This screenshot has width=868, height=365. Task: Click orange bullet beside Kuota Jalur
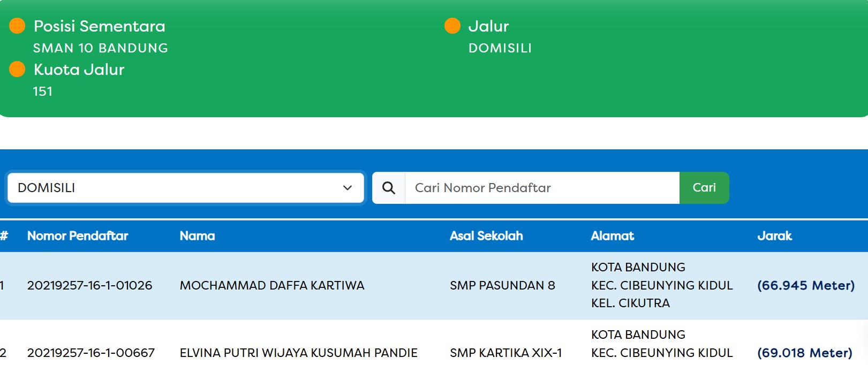point(17,69)
